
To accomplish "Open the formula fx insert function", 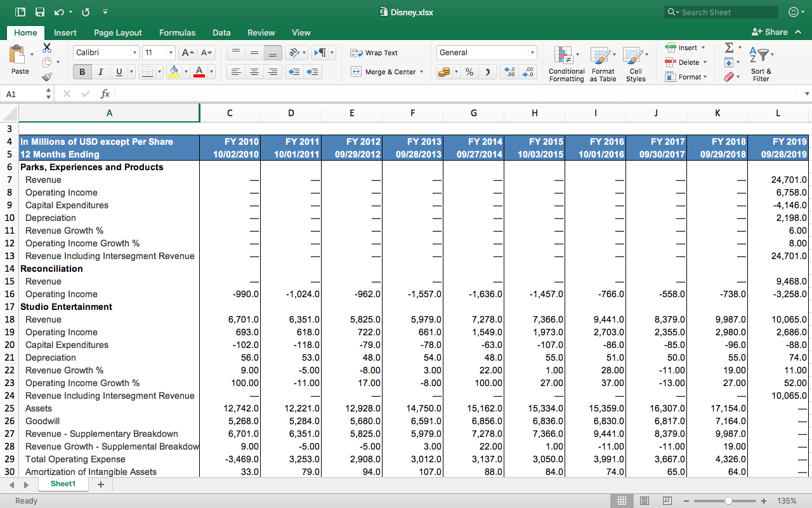I will (105, 93).
